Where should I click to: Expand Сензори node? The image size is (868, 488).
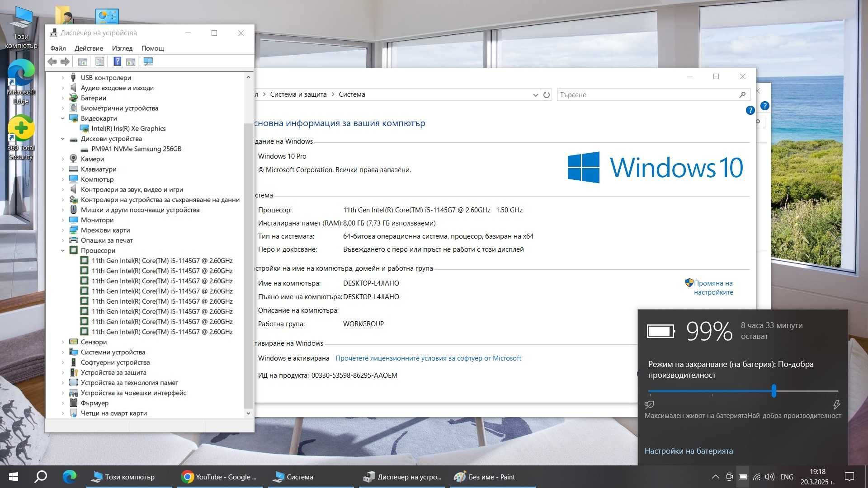63,342
